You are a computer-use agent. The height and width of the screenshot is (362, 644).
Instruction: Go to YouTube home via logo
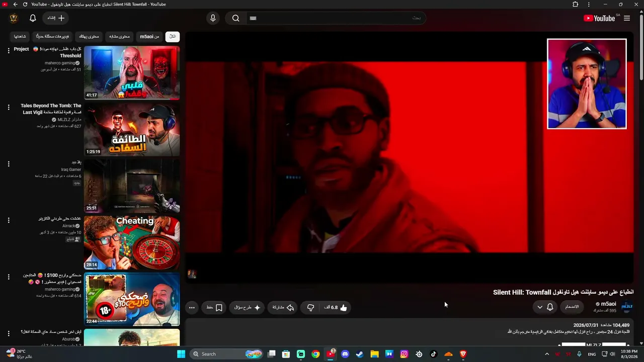coord(599,18)
